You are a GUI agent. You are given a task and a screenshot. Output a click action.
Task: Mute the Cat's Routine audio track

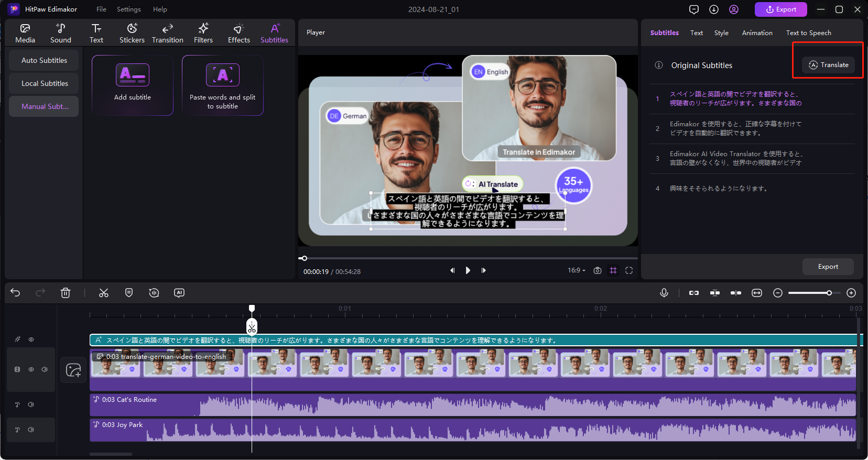(x=31, y=404)
